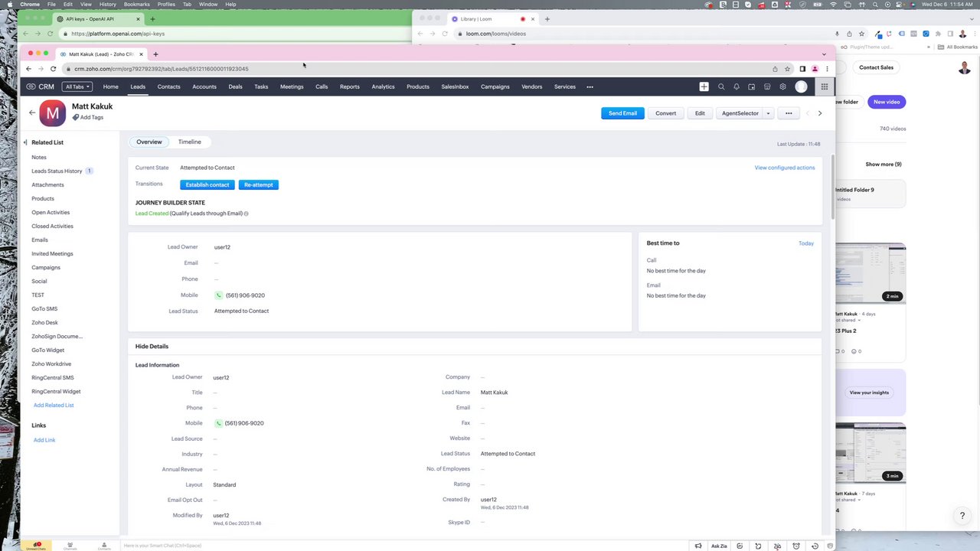Open RingCentral SMS related list
Viewport: 980px width, 551px height.
tap(53, 377)
